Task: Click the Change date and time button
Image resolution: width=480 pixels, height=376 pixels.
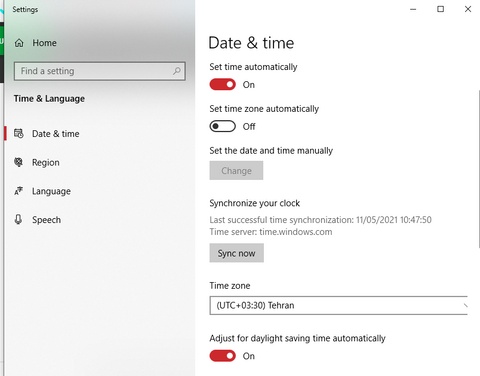Action: (236, 171)
